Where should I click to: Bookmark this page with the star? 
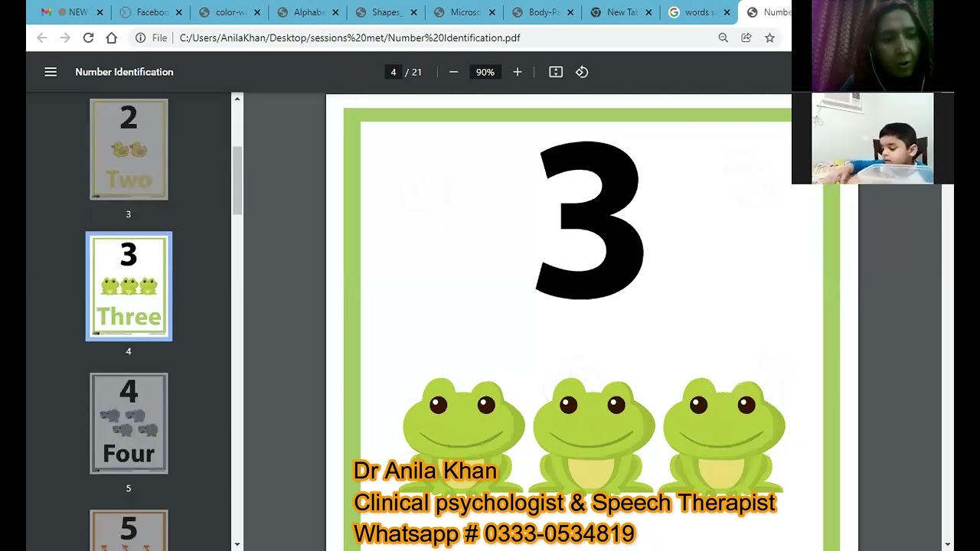(x=769, y=37)
